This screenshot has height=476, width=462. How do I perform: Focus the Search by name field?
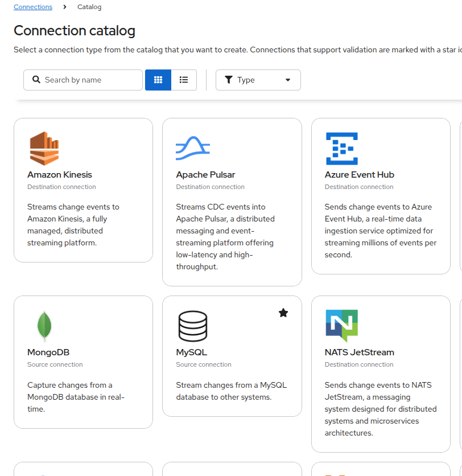point(91,80)
